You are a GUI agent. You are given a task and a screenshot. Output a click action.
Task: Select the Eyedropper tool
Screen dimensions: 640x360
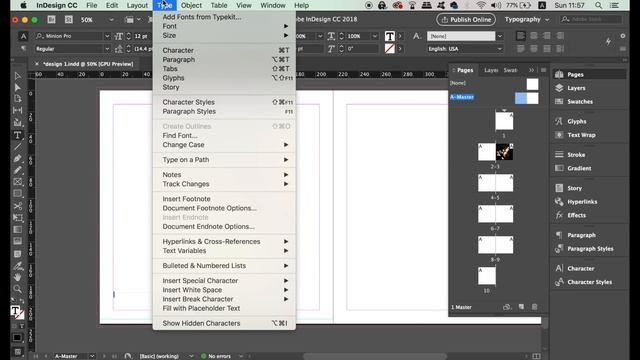coord(18,266)
